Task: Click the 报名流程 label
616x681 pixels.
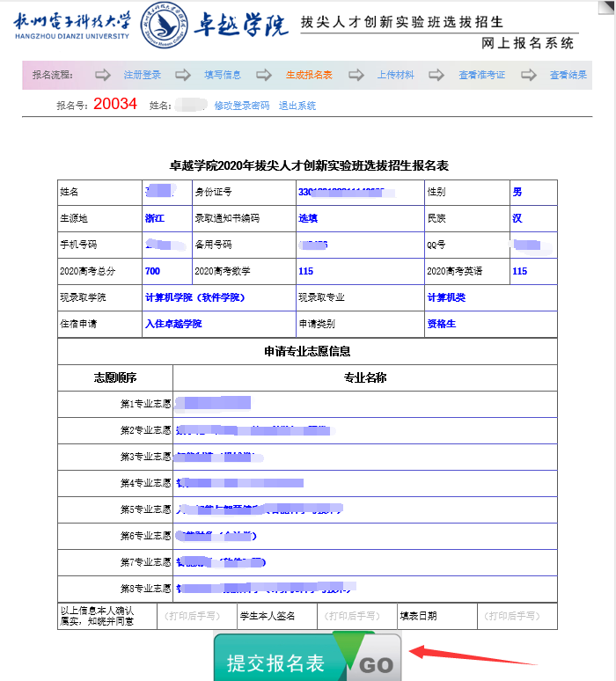Action: tap(52, 75)
